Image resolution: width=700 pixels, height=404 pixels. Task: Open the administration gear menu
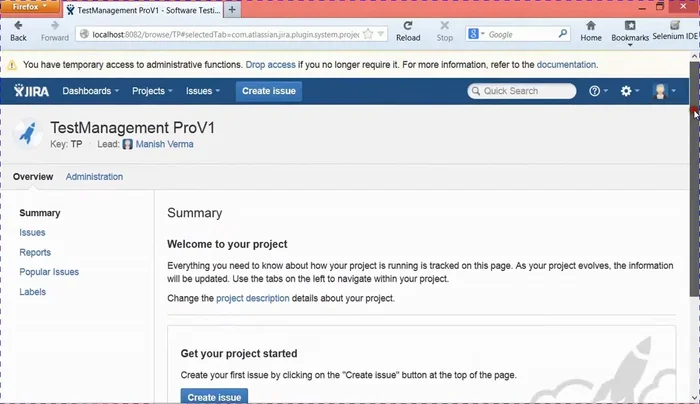coord(629,91)
